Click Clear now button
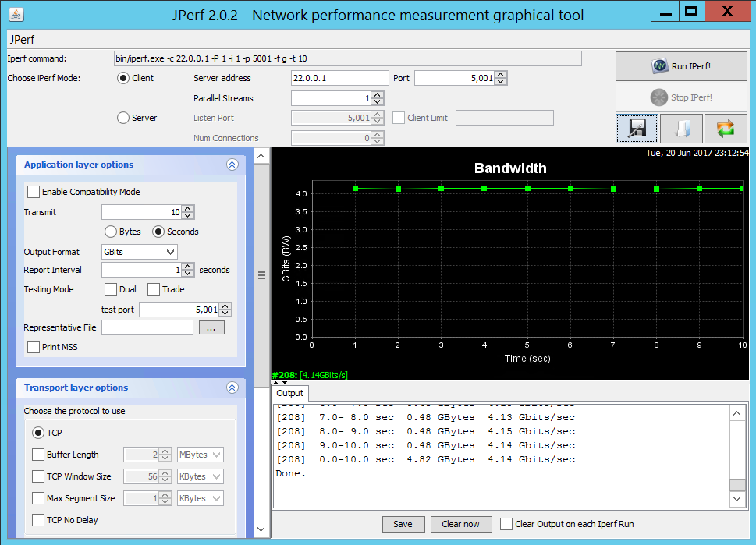 [x=460, y=524]
